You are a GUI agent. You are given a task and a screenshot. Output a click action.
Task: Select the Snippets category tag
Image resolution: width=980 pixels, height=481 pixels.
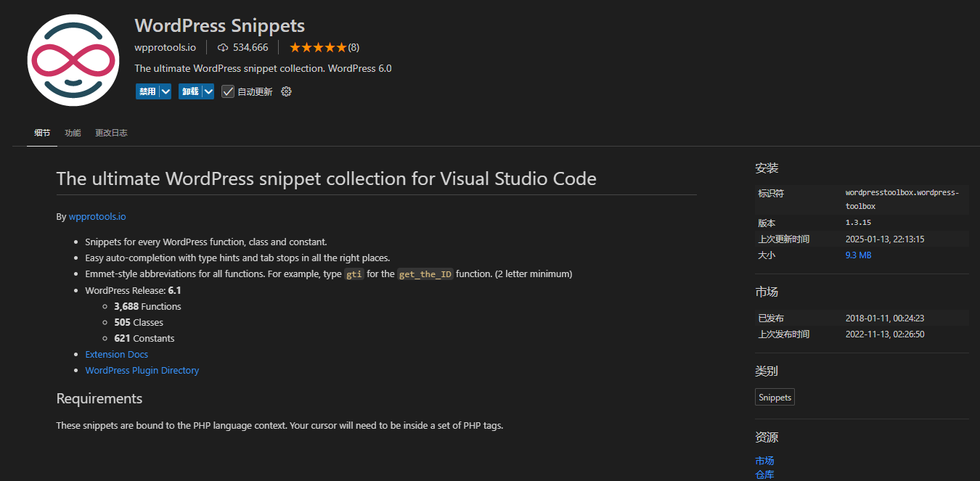[x=775, y=398]
